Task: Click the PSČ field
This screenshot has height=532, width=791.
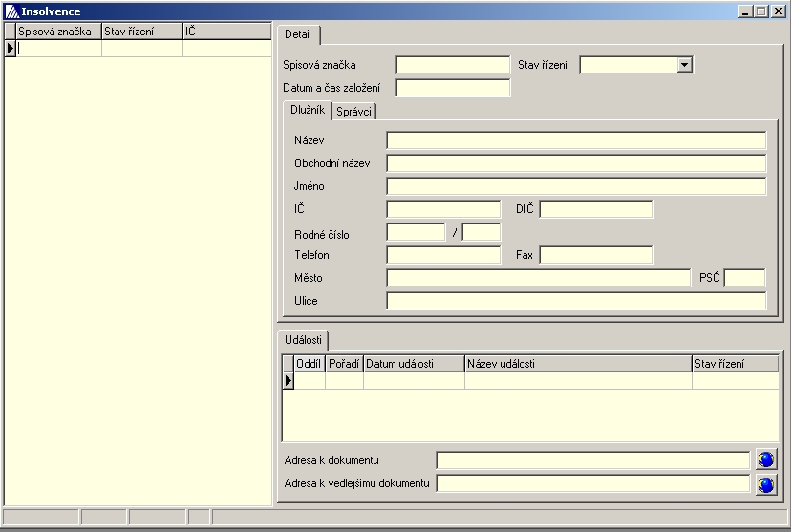Action: (x=744, y=278)
